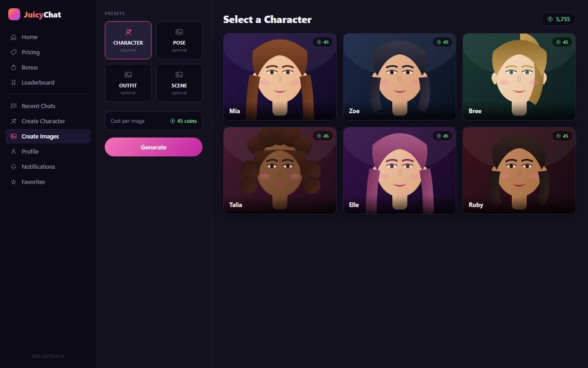Screen dimensions: 588x368
Task: Open the Bonus page
Action: [x=48, y=68]
